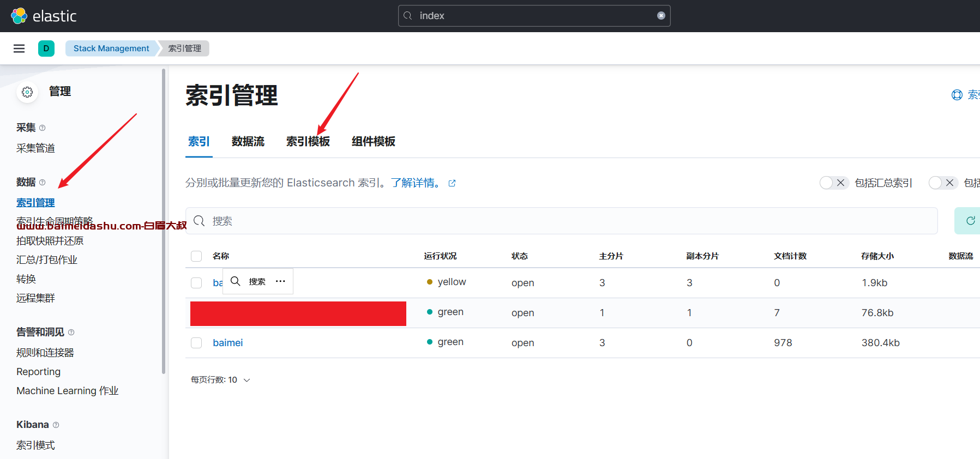
Task: Click the global search field containing index
Action: point(534,16)
